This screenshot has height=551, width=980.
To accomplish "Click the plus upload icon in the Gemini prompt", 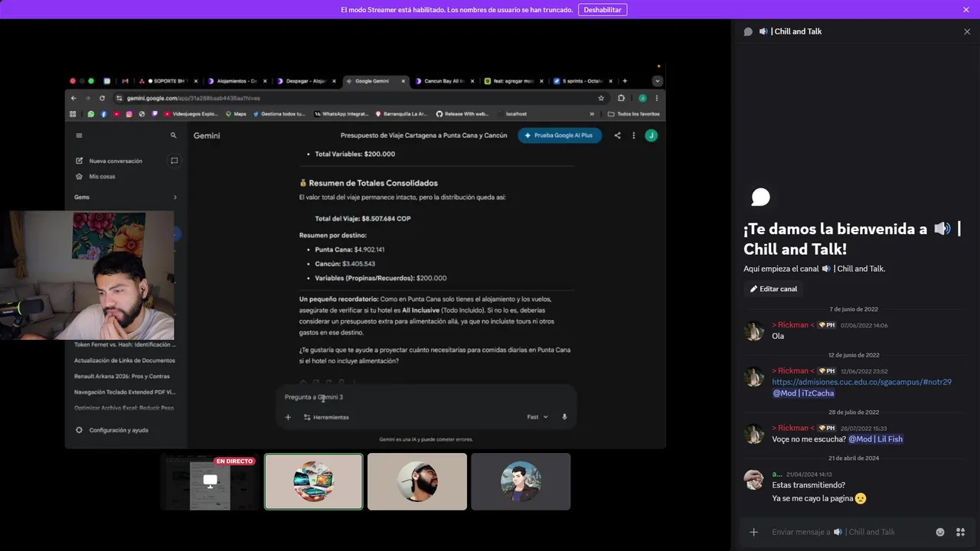I will pos(289,417).
